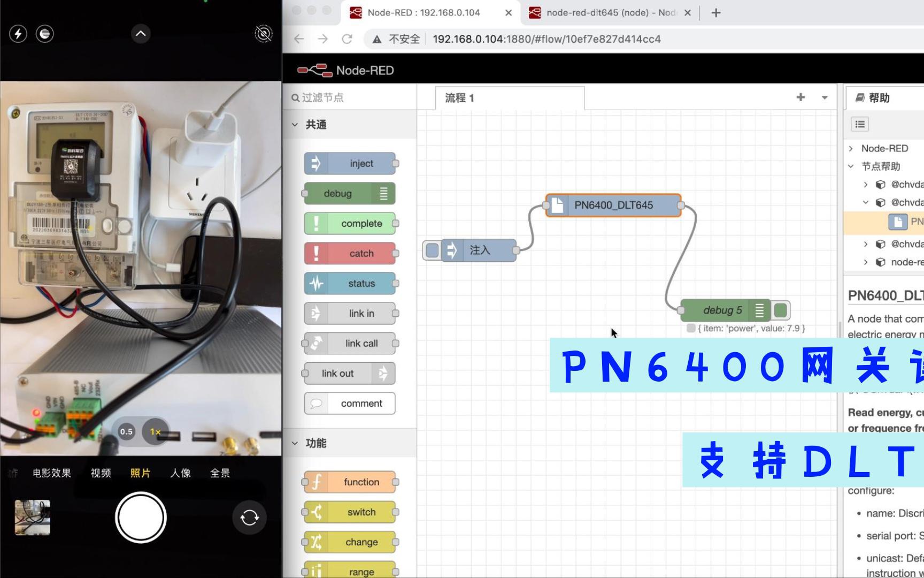
Task: Select the range palette node
Action: [350, 571]
